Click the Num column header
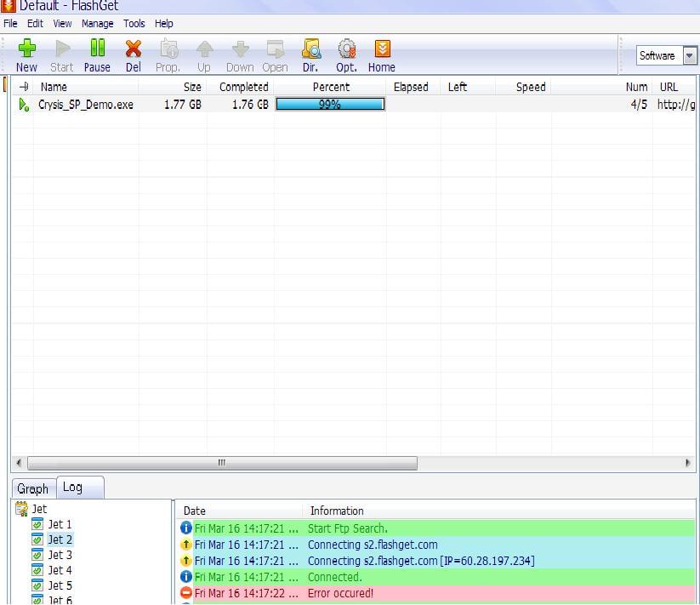700x605 pixels. tap(602, 87)
